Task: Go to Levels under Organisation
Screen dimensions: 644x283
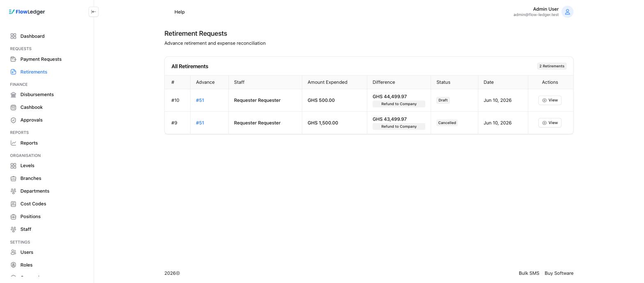Action: [28, 166]
